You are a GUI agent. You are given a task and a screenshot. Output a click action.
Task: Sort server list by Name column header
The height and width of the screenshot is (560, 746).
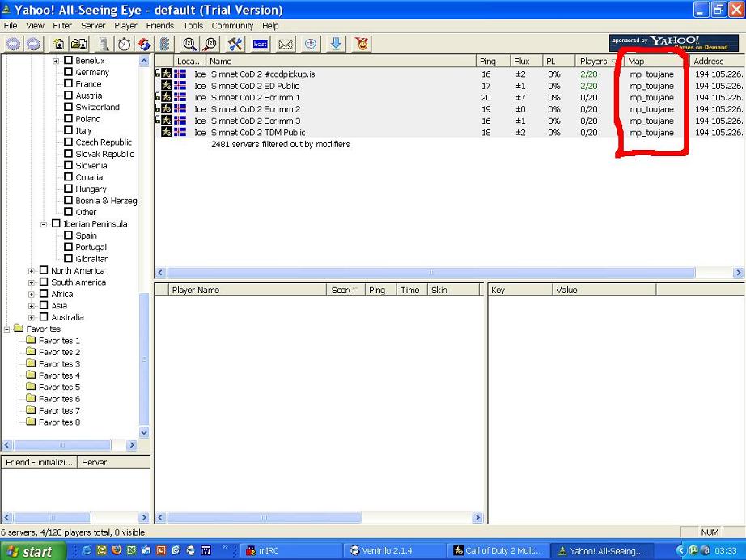click(341, 61)
